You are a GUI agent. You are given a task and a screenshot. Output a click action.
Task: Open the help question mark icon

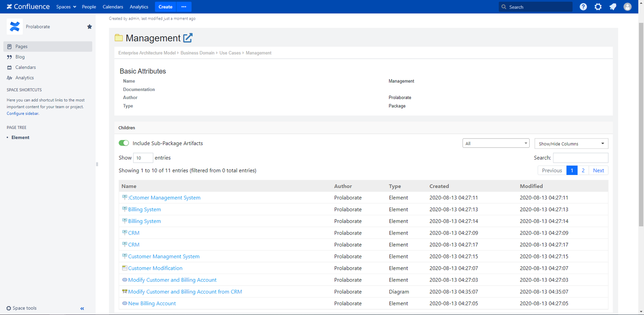pyautogui.click(x=583, y=7)
